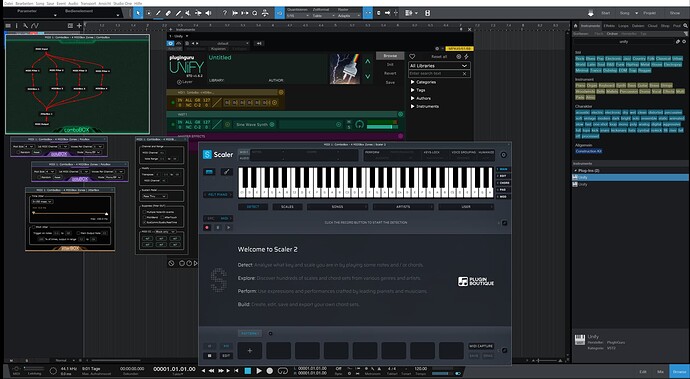The image size is (690, 379).
Task: Click the Stop button in transport
Action: coord(248,371)
